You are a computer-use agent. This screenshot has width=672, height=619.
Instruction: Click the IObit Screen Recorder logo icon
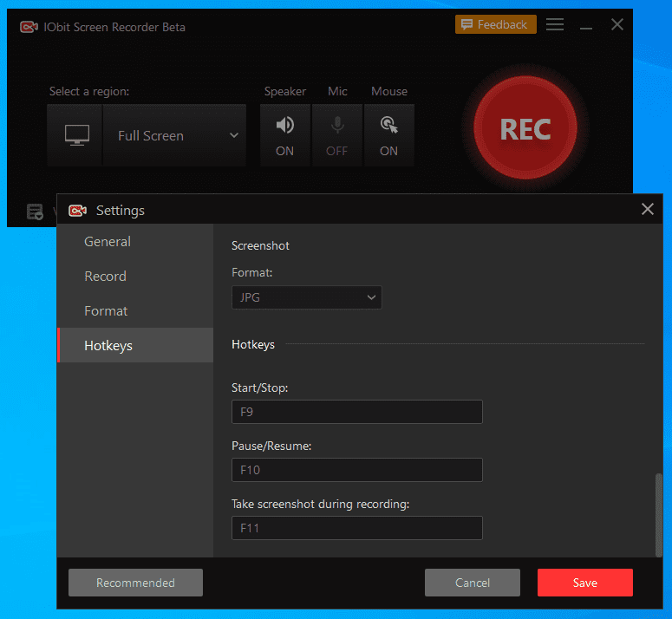pos(29,27)
